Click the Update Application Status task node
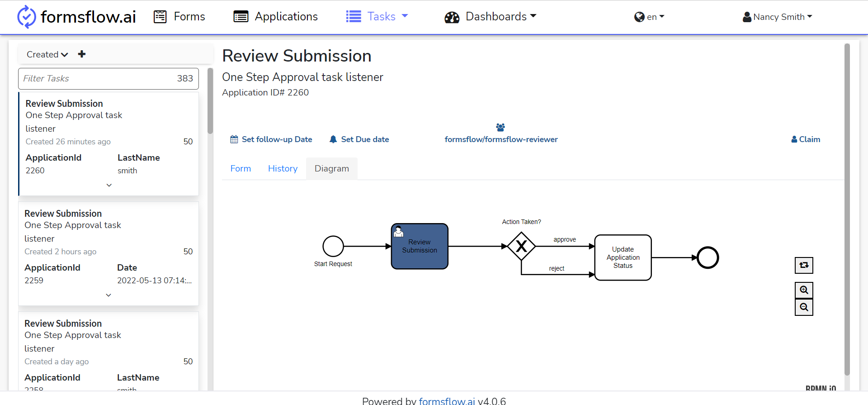This screenshot has width=868, height=405. tap(623, 257)
